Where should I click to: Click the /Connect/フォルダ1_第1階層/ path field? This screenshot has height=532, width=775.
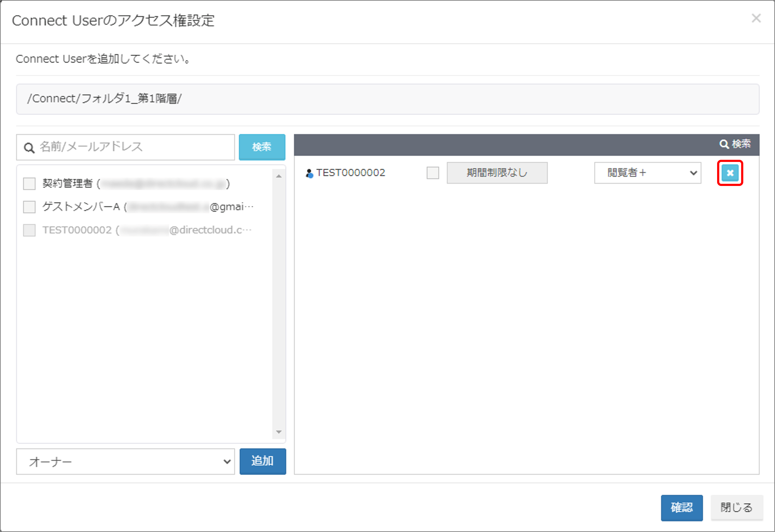[x=387, y=99]
